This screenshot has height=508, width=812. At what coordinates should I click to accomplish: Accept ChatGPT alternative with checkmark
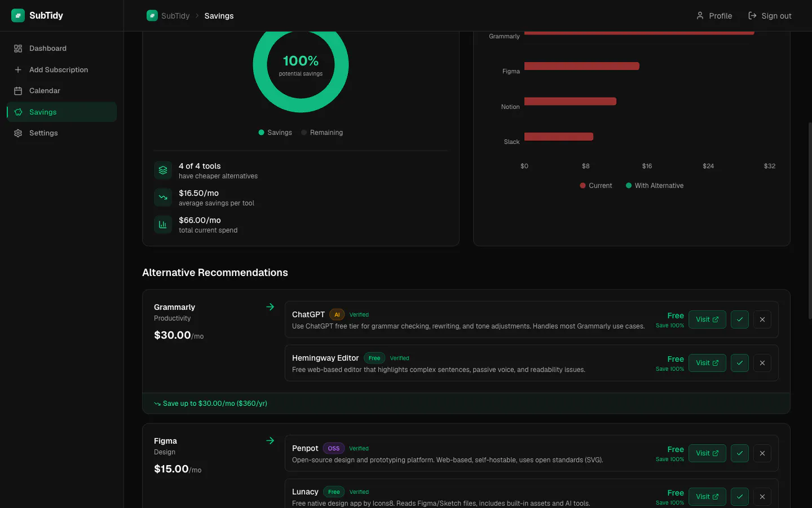(740, 319)
